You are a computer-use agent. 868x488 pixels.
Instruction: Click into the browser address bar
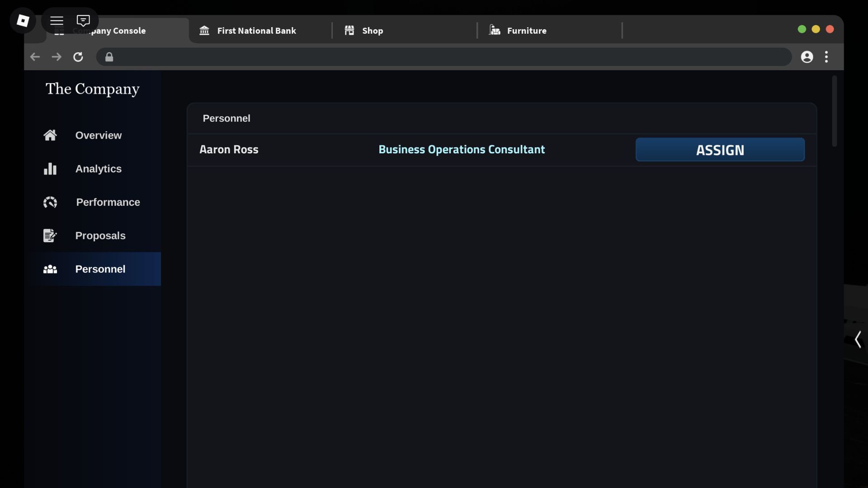point(444,57)
